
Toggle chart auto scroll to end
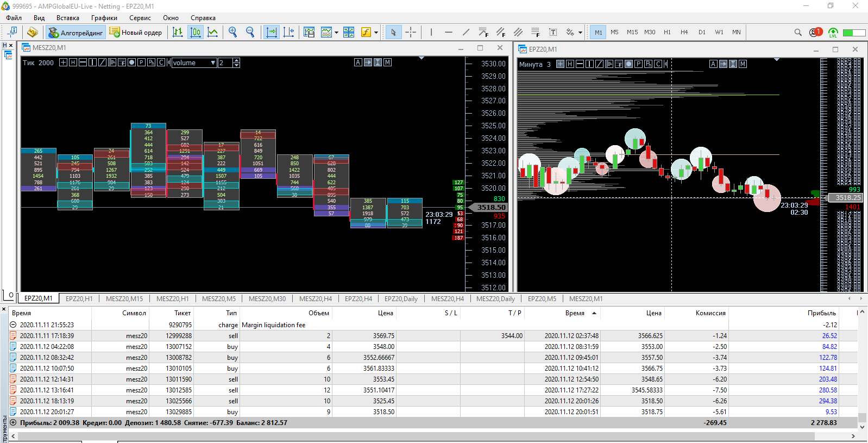[271, 32]
